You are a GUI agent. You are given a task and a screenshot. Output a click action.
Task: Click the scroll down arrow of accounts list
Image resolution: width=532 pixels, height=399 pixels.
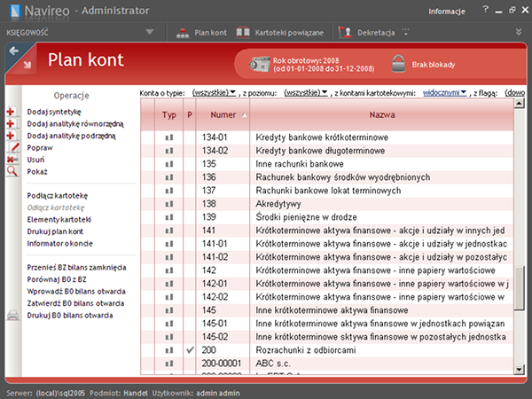point(520,370)
